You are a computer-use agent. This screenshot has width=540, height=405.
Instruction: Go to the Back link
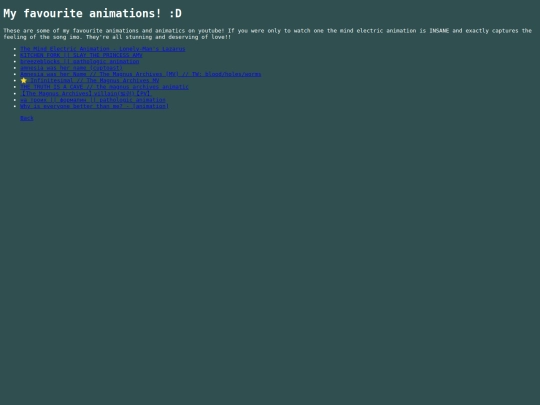click(27, 118)
